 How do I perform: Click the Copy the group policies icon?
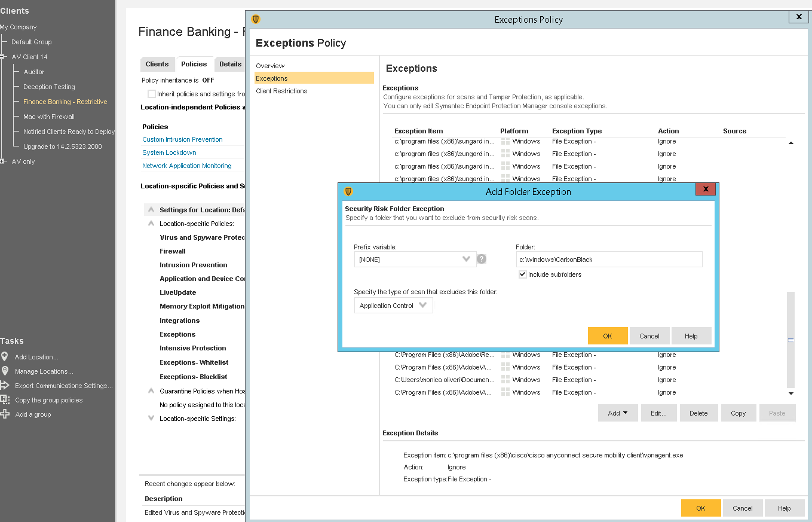[x=5, y=400]
